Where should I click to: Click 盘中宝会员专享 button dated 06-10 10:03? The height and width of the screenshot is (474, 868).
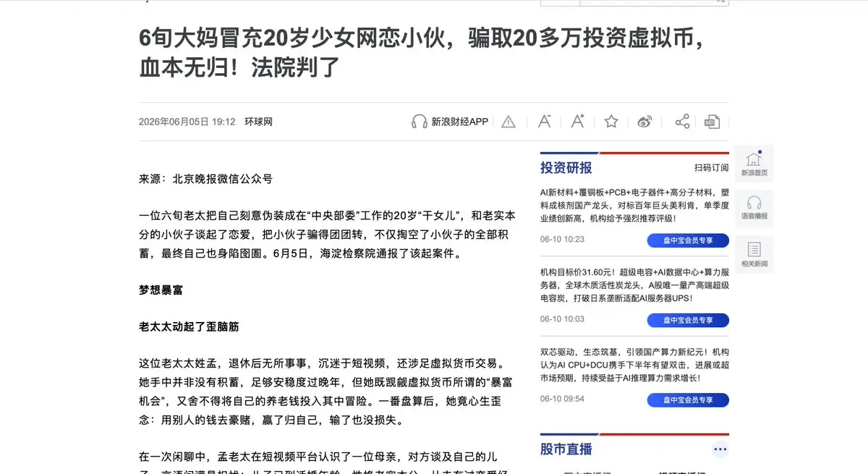click(x=688, y=320)
